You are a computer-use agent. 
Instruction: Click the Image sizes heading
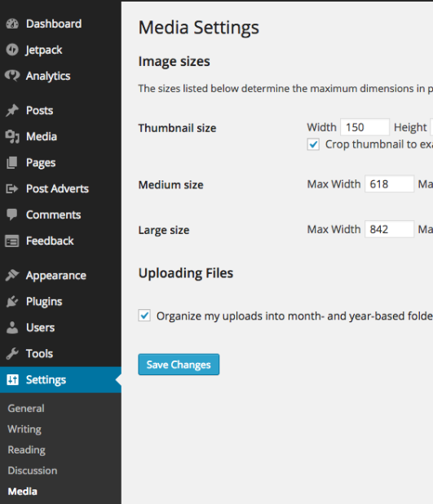pos(174,61)
